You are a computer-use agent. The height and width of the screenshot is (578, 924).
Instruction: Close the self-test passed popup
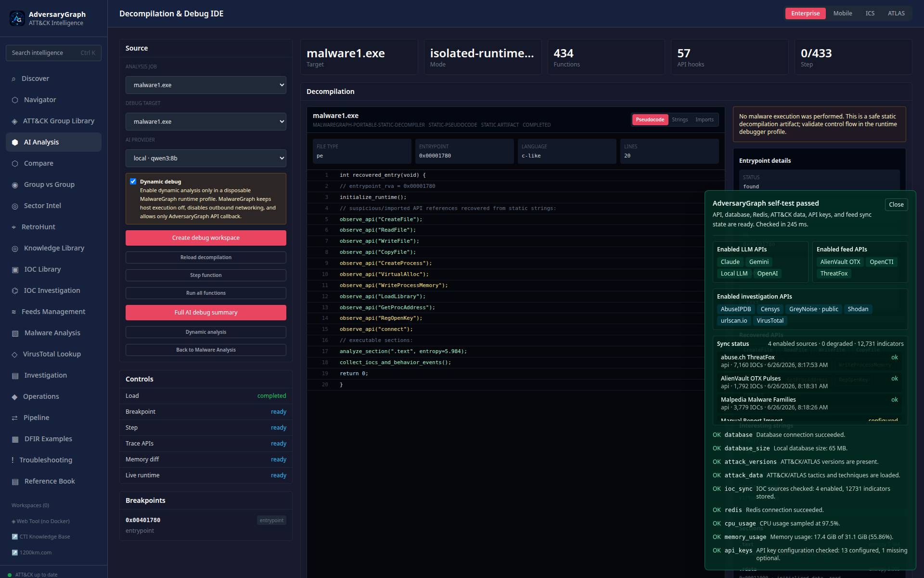(896, 205)
